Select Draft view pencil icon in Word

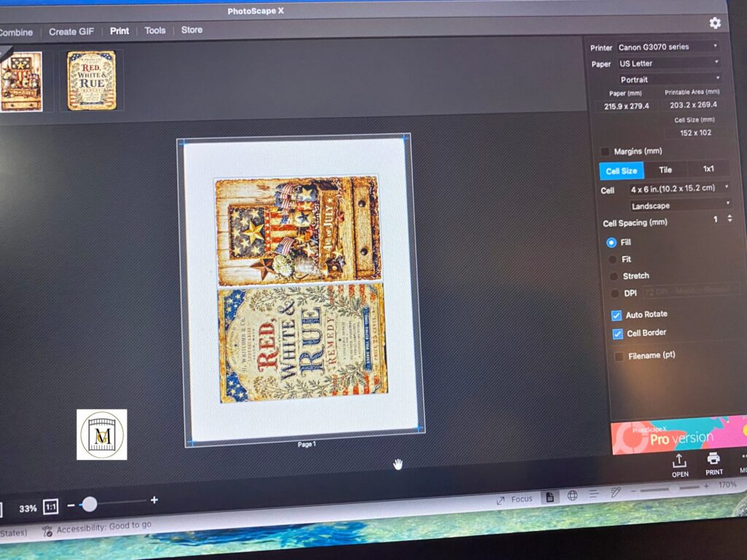[615, 492]
